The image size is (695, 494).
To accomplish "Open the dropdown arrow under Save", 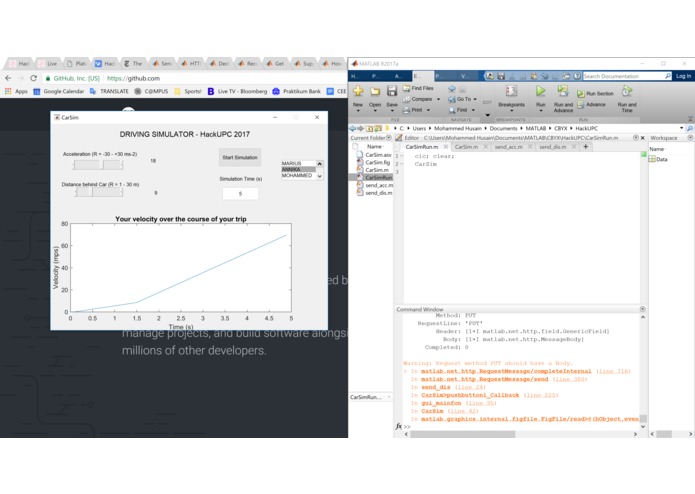I will [392, 111].
